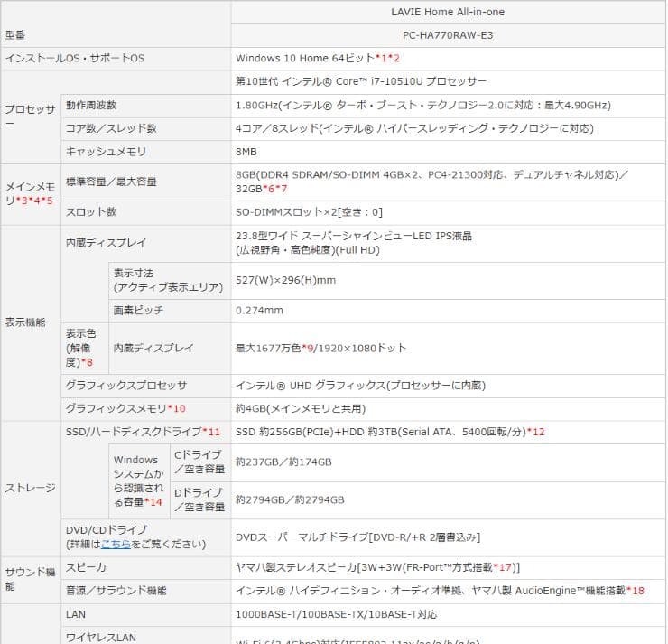Select the LAVIE Home All-in-one header
The height and width of the screenshot is (644, 668).
click(448, 12)
